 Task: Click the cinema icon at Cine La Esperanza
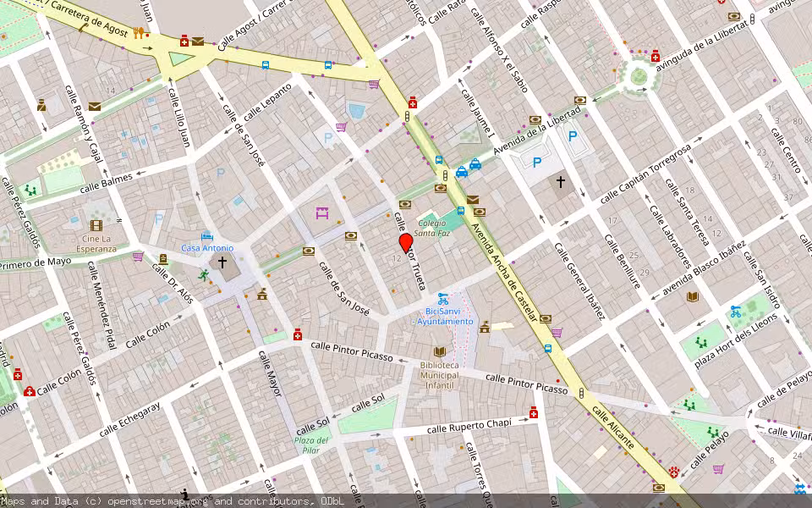(96, 226)
